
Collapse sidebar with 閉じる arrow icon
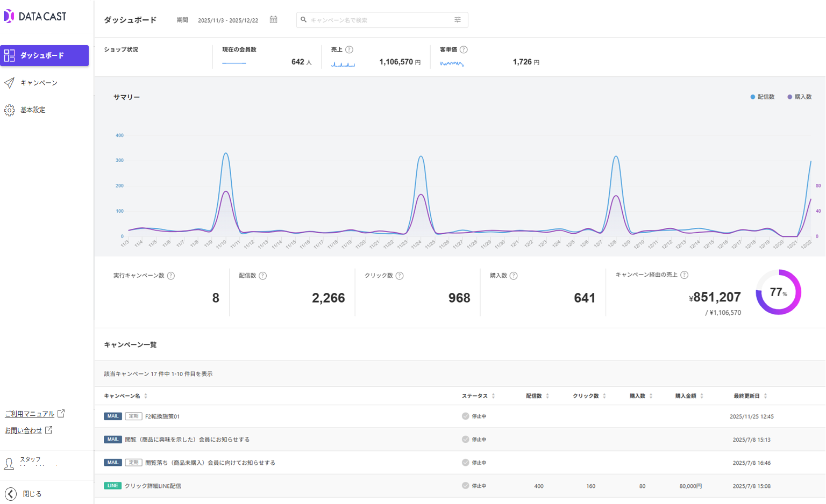pos(11,494)
